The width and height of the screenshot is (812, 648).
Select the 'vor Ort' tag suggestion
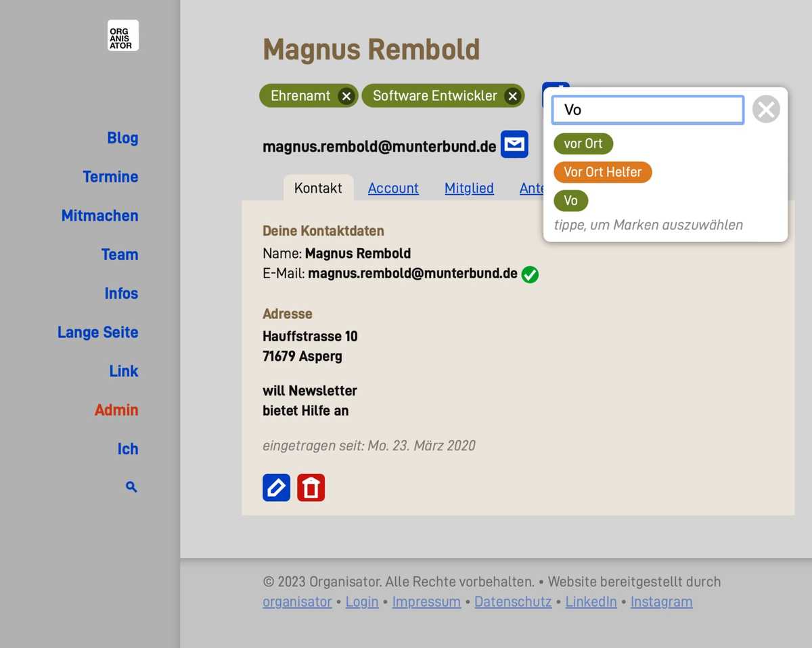[583, 144]
